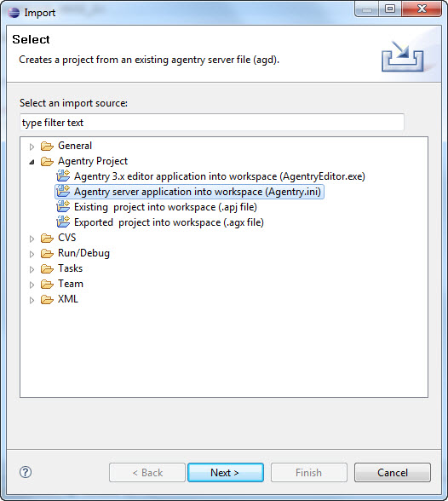Expand the General tree node arrow
Screen dimensions: 448x501
32,147
